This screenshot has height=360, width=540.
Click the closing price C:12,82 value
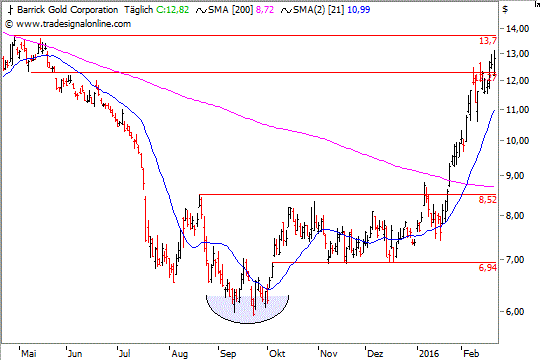173,10
